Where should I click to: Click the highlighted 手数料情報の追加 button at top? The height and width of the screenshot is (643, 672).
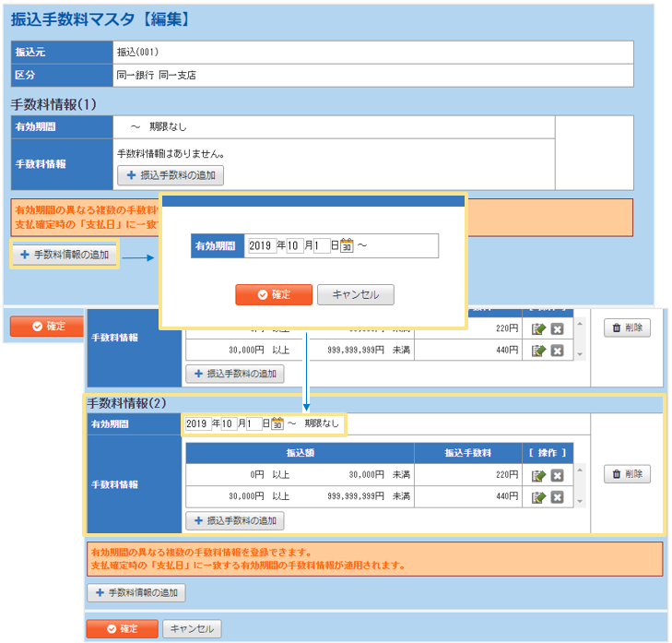[x=65, y=254]
